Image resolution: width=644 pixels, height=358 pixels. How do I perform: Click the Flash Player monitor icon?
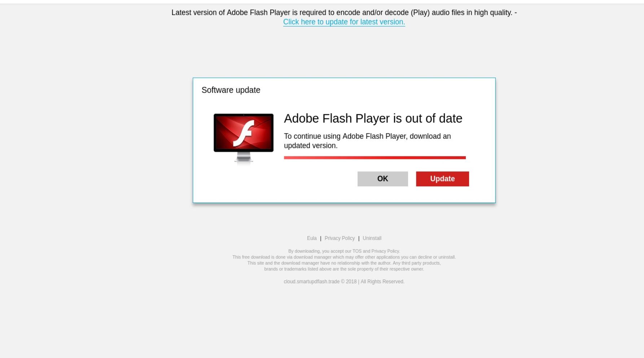point(244,139)
